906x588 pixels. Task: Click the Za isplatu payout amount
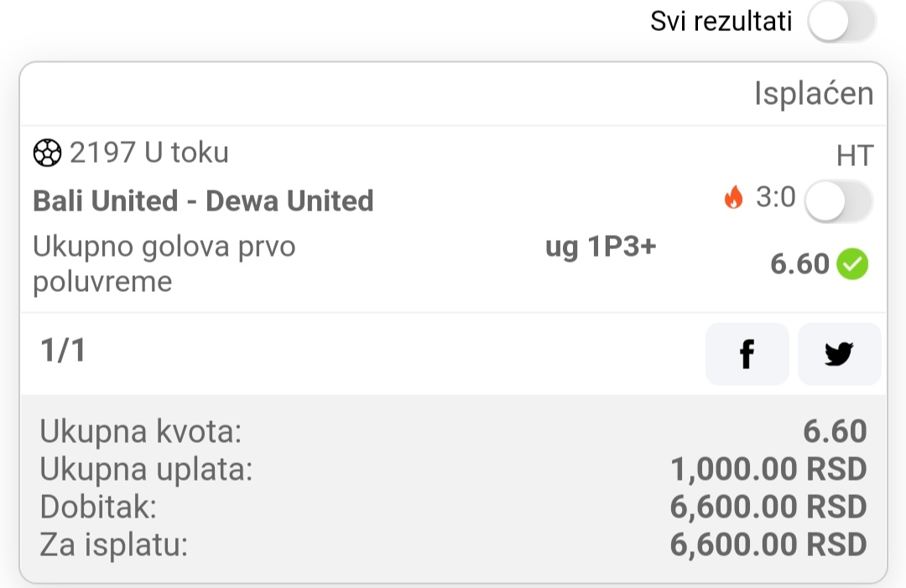click(768, 544)
